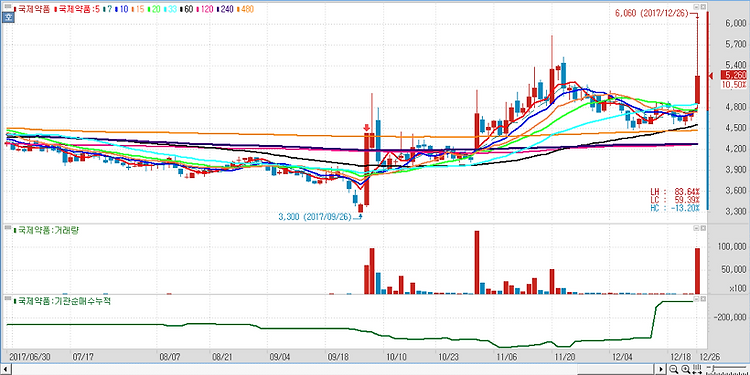Image resolution: width=750 pixels, height=375 pixels.
Task: Minimize the 거래량 volume pane
Action: click(x=696, y=229)
